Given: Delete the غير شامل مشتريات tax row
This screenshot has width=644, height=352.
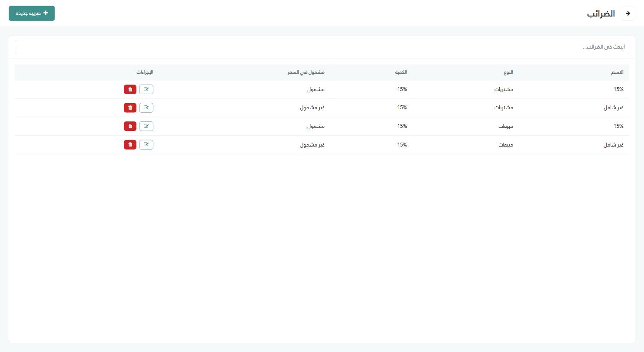Looking at the screenshot, I should 130,108.
